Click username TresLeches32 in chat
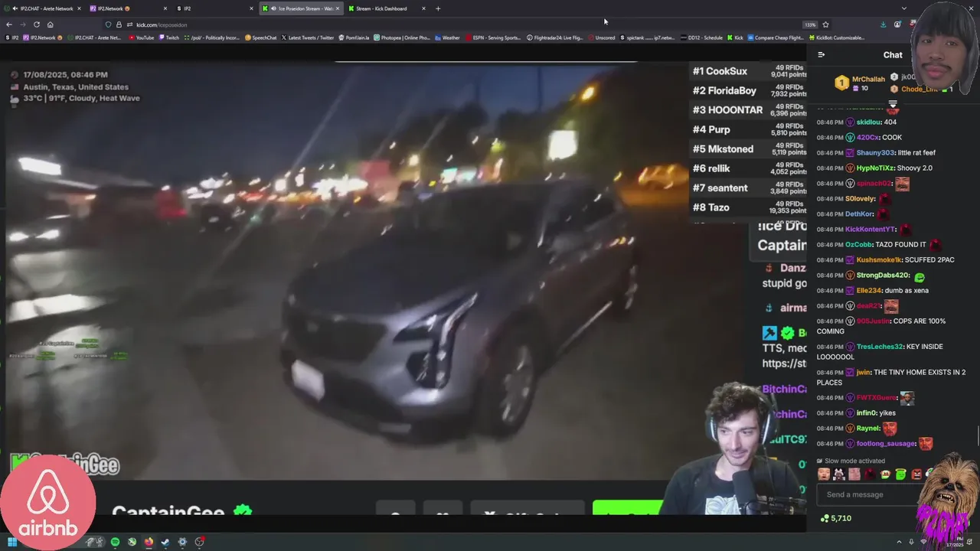The image size is (980, 551). click(x=880, y=347)
